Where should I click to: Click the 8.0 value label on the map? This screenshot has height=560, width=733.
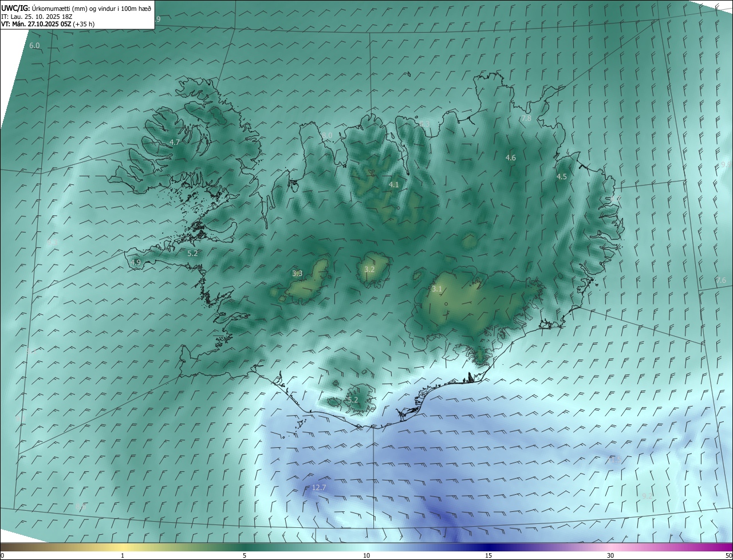[x=327, y=135]
